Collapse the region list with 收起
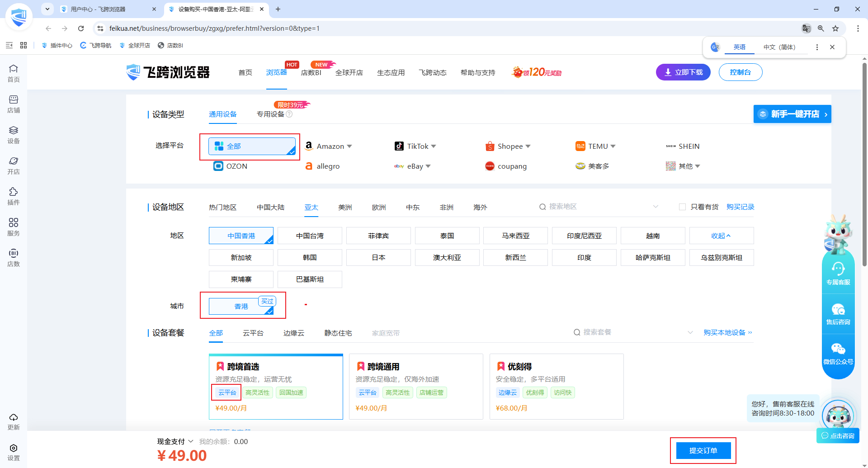The image size is (868, 468). click(721, 236)
